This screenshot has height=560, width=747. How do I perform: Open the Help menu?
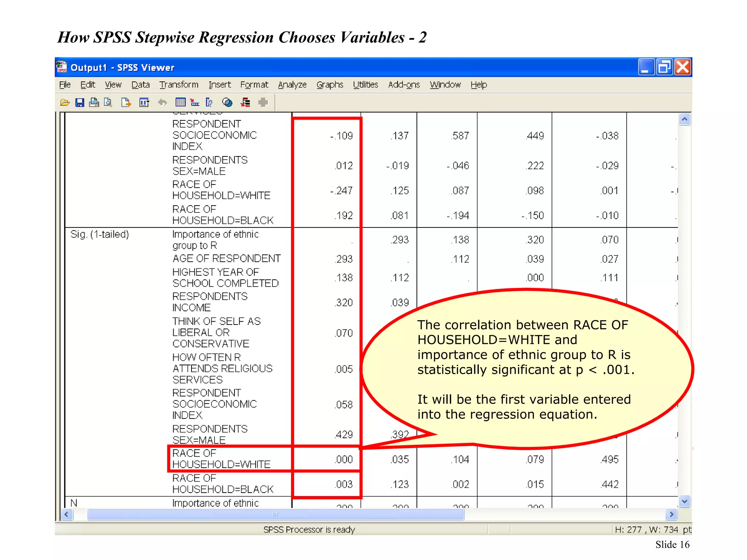point(479,85)
